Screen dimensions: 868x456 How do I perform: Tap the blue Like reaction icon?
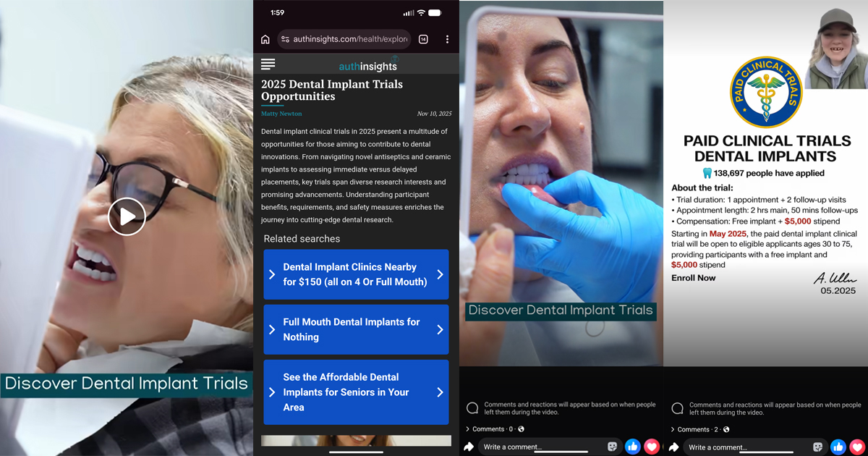tap(633, 447)
